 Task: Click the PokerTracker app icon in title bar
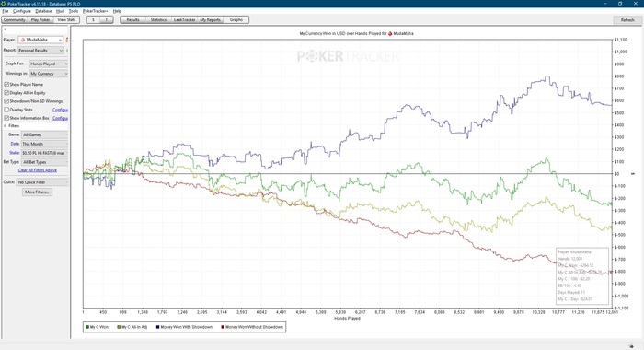coord(4,4)
